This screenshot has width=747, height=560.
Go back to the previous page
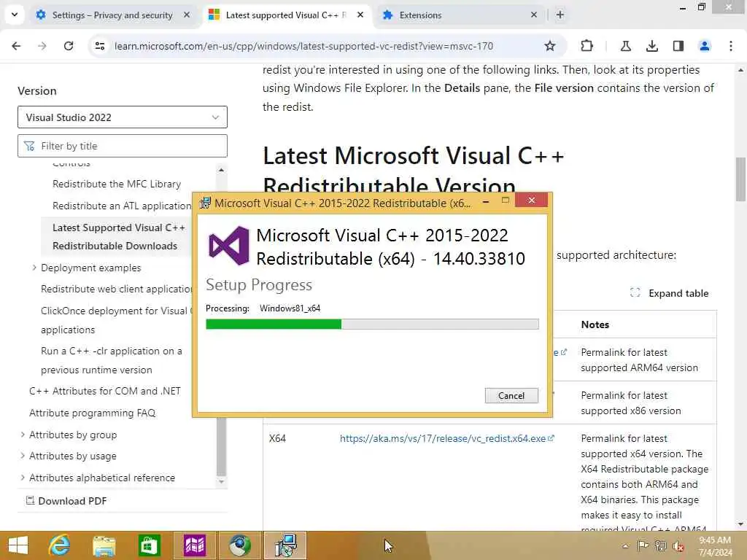tap(16, 46)
